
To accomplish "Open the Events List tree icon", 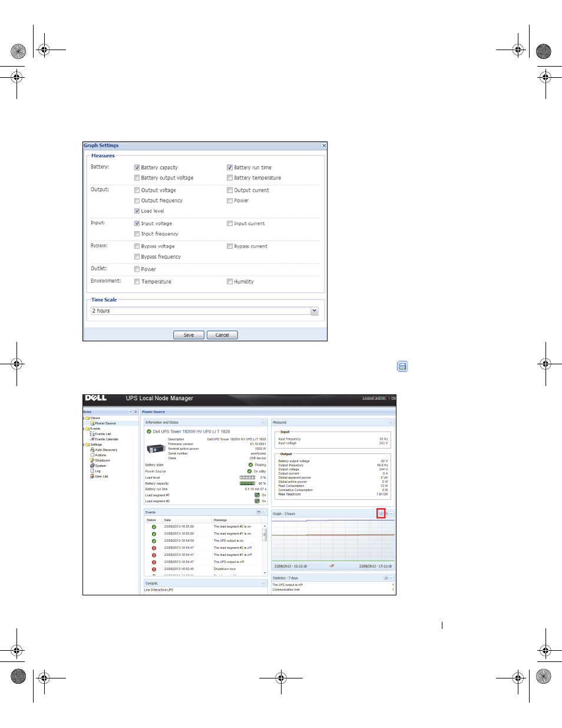I will click(x=92, y=434).
